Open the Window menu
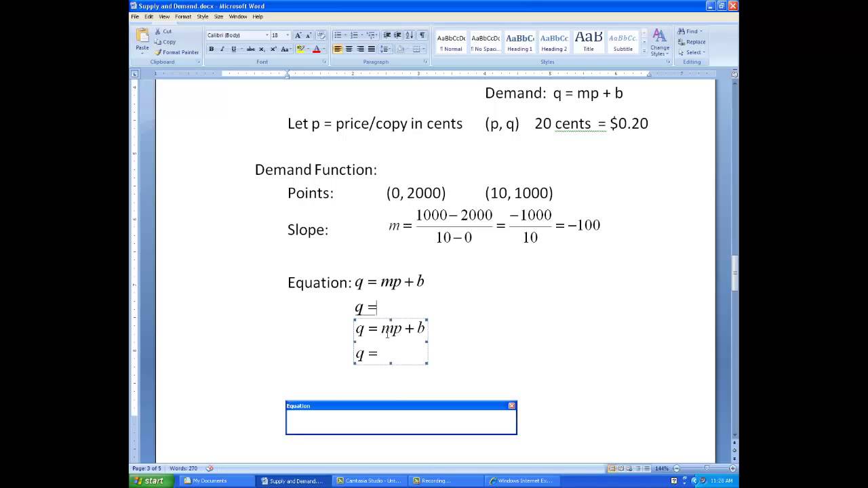The width and height of the screenshot is (868, 488). coord(238,16)
